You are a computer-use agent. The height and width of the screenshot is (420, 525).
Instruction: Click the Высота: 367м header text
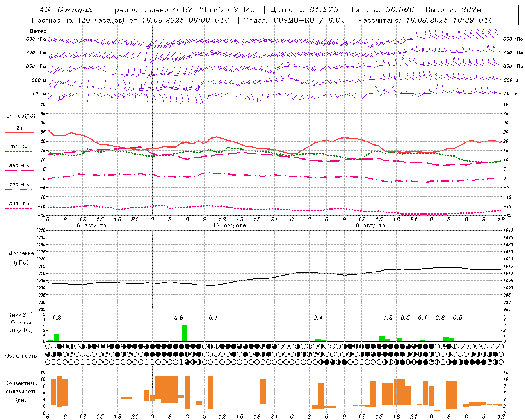pos(453,10)
